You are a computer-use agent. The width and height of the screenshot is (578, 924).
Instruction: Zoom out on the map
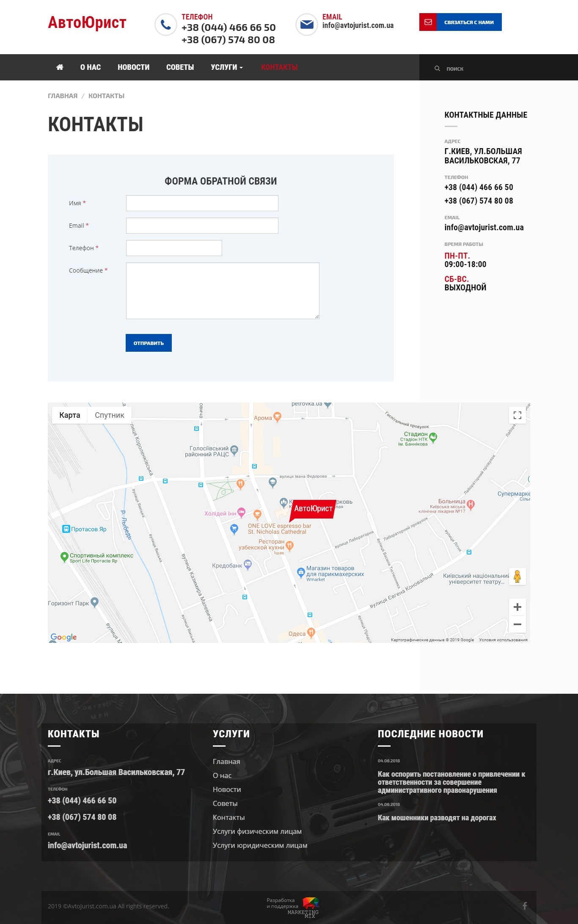click(517, 624)
